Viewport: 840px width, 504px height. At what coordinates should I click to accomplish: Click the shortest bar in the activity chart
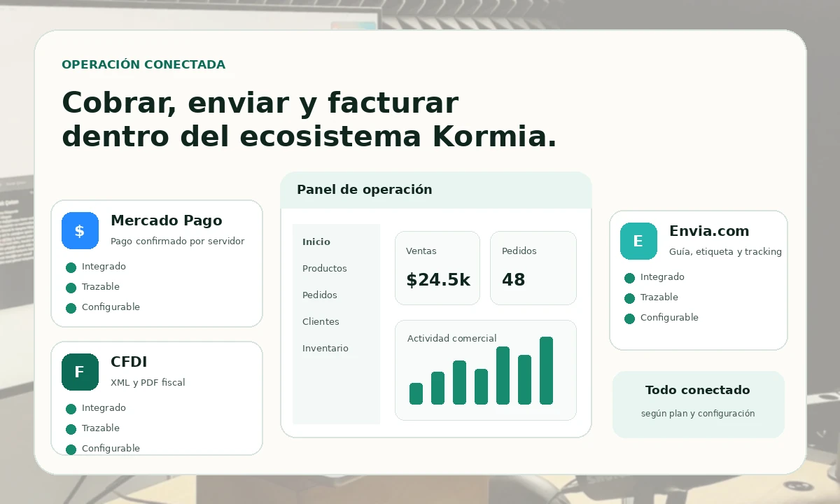tap(416, 393)
